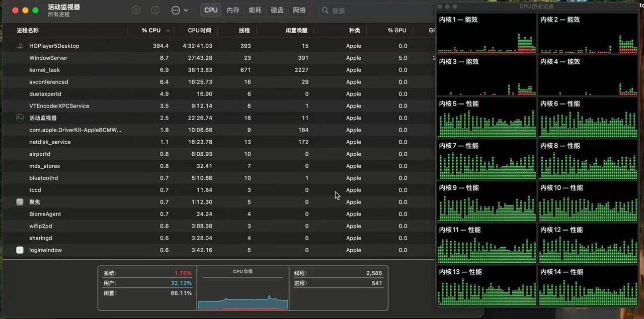Switch to the CPU tab
Image resolution: width=644 pixels, height=319 pixels.
[x=211, y=10]
